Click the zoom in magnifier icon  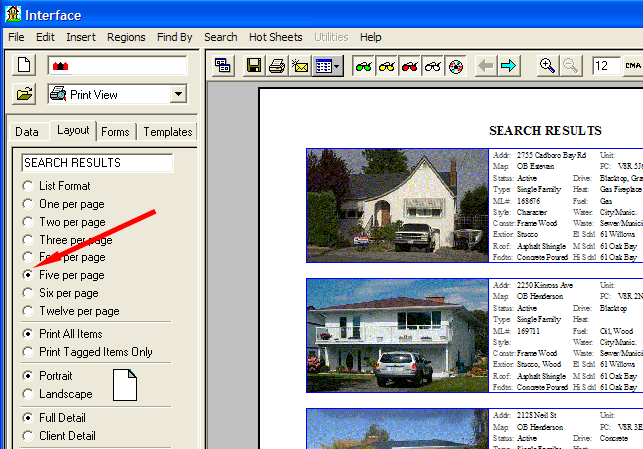(x=547, y=66)
